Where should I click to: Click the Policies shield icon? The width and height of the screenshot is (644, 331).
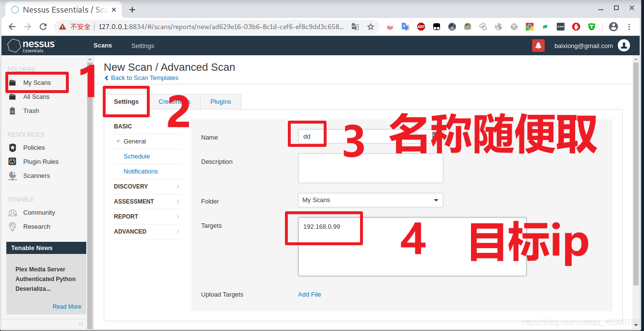pos(13,147)
